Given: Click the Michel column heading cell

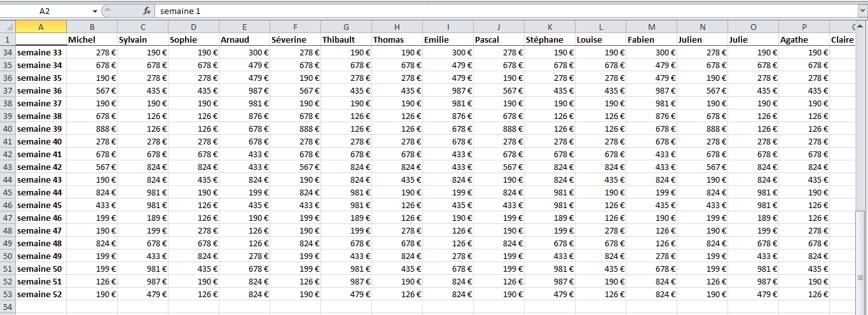Looking at the screenshot, I should pos(92,39).
